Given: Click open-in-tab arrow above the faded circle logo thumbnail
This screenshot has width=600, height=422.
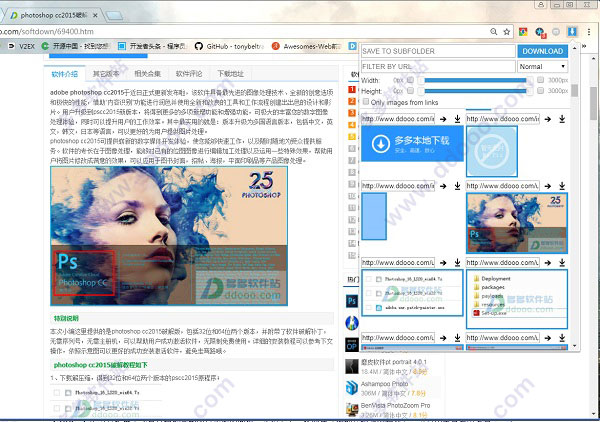Looking at the screenshot, I should [548, 119].
